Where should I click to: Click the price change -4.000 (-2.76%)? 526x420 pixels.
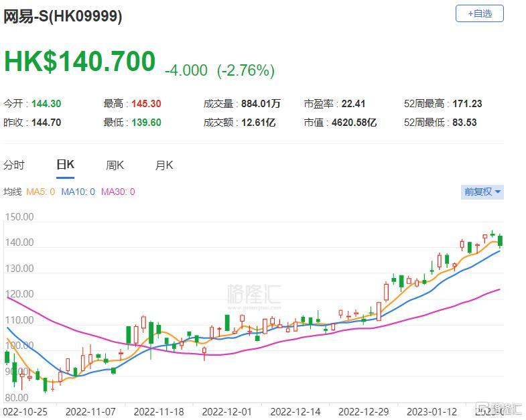coord(220,70)
